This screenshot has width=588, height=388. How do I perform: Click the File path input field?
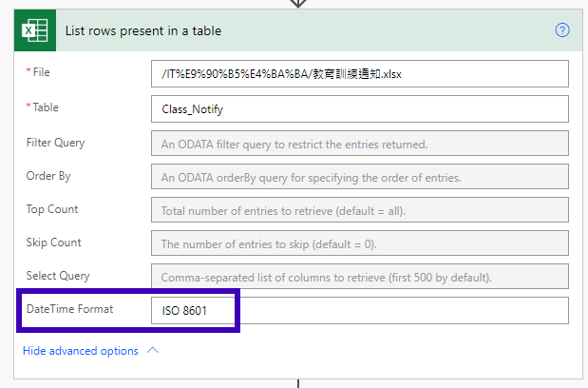(x=360, y=74)
